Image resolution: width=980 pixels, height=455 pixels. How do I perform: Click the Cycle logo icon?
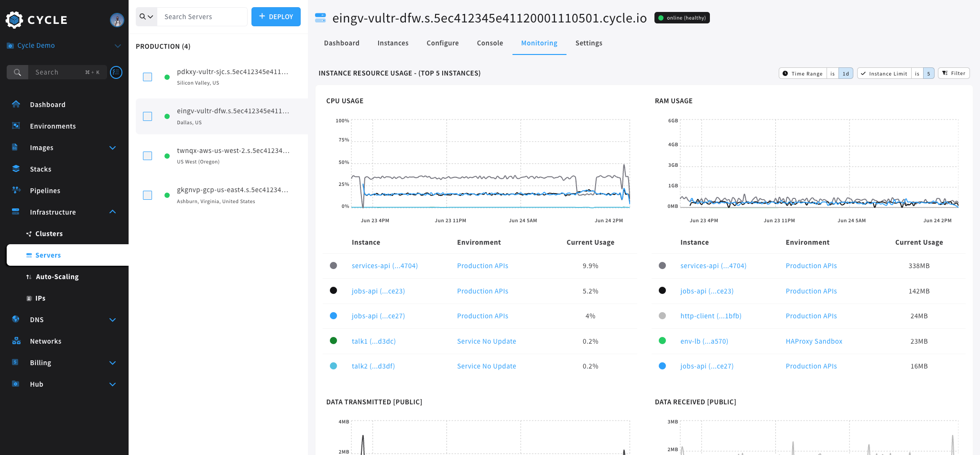pyautogui.click(x=14, y=20)
